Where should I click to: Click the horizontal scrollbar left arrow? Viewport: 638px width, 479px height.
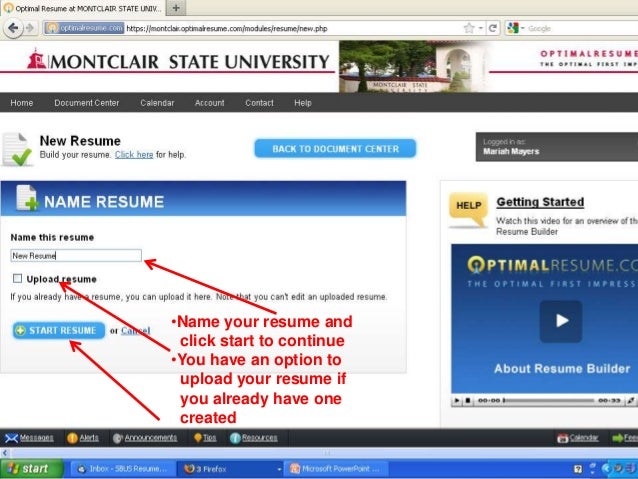[x=5, y=453]
